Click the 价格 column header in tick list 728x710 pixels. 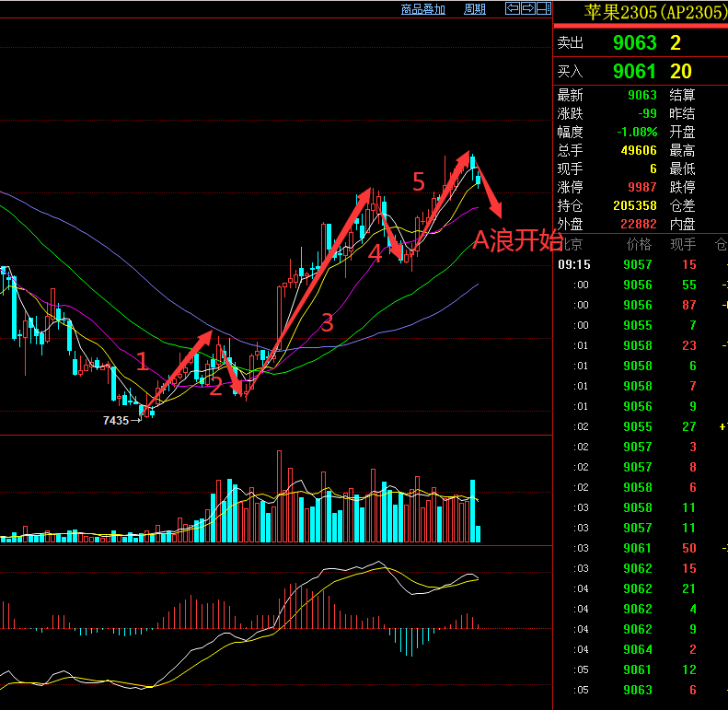click(x=639, y=244)
